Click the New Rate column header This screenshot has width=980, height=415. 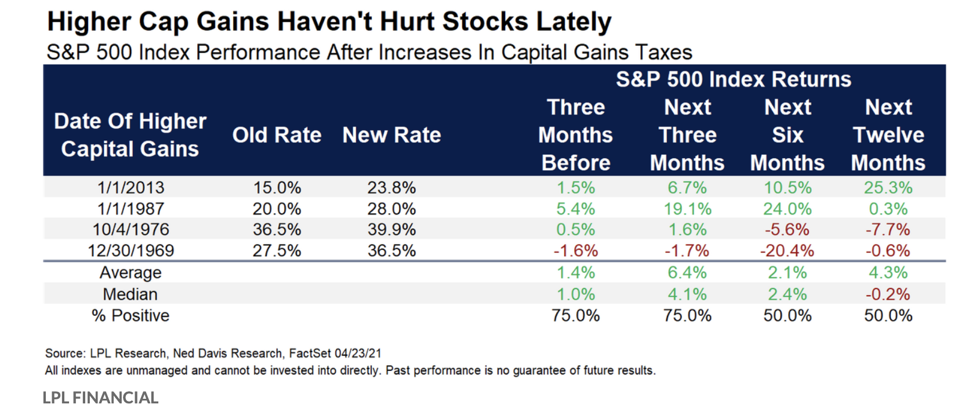pyautogui.click(x=391, y=135)
